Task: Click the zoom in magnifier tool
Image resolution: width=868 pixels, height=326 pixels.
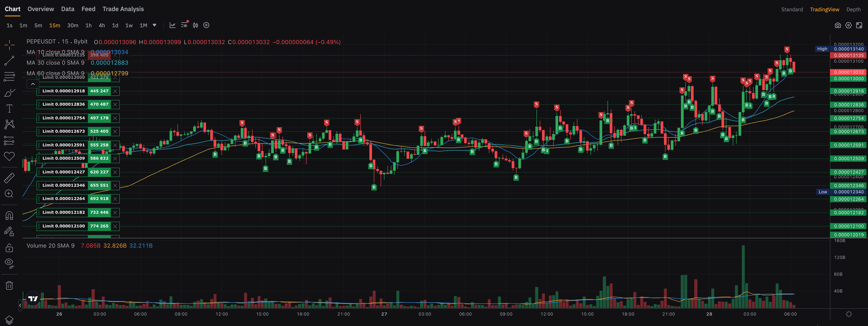Action: tap(9, 194)
